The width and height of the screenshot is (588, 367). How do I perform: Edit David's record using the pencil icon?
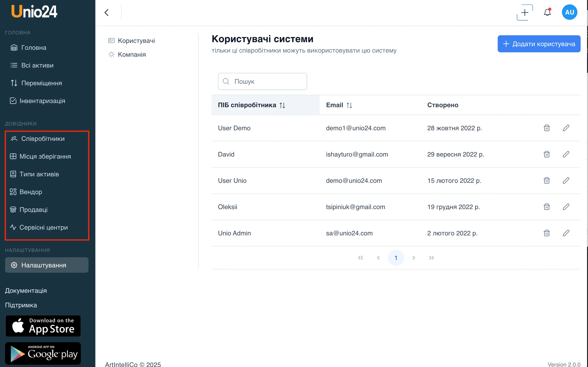[566, 154]
